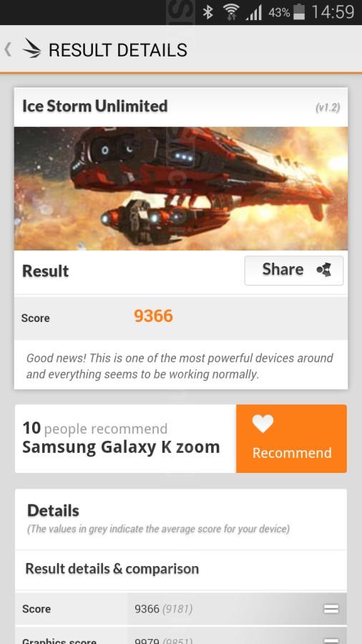Tap the v1.2 version label
362x644 pixels.
coord(328,107)
